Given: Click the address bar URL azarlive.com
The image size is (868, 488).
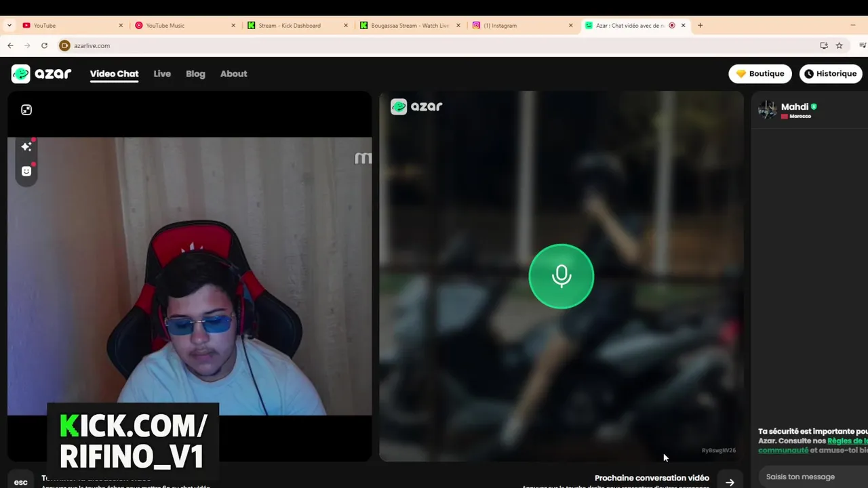Looking at the screenshot, I should coord(92,45).
